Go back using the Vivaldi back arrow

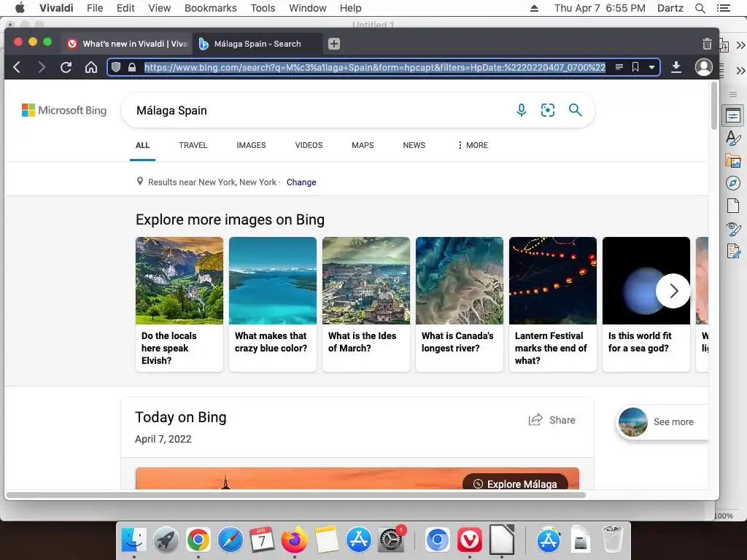pos(17,67)
